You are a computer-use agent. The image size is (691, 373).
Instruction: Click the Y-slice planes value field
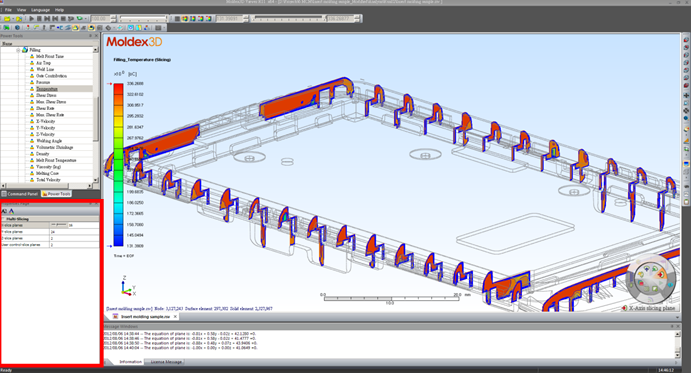74,231
